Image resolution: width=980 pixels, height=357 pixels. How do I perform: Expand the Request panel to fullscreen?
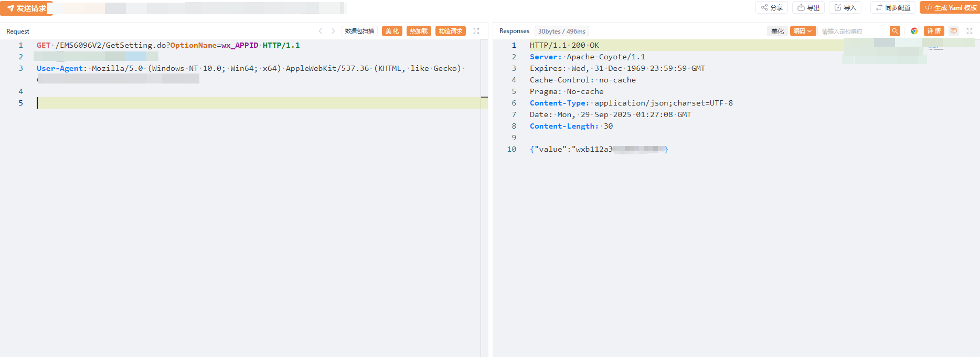click(476, 31)
